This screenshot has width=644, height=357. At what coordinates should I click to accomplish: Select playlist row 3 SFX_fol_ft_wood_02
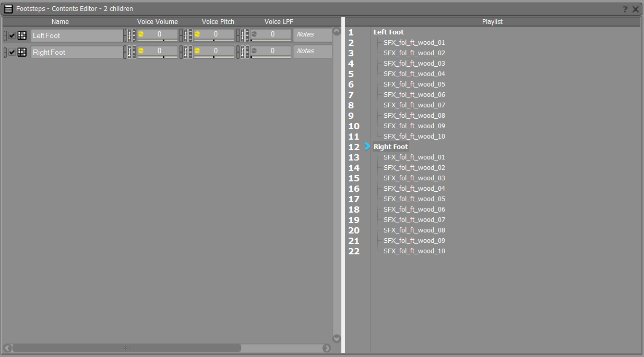click(414, 53)
